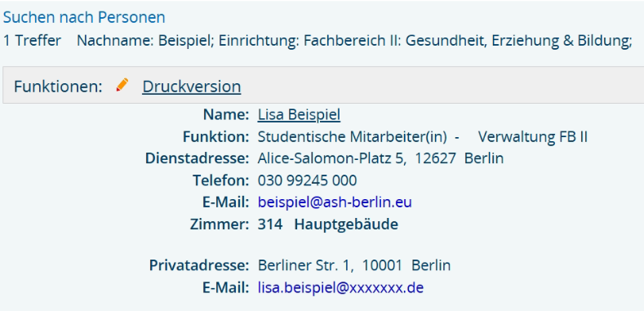Click the beispiel@ash-berlin.eu email link

(335, 202)
